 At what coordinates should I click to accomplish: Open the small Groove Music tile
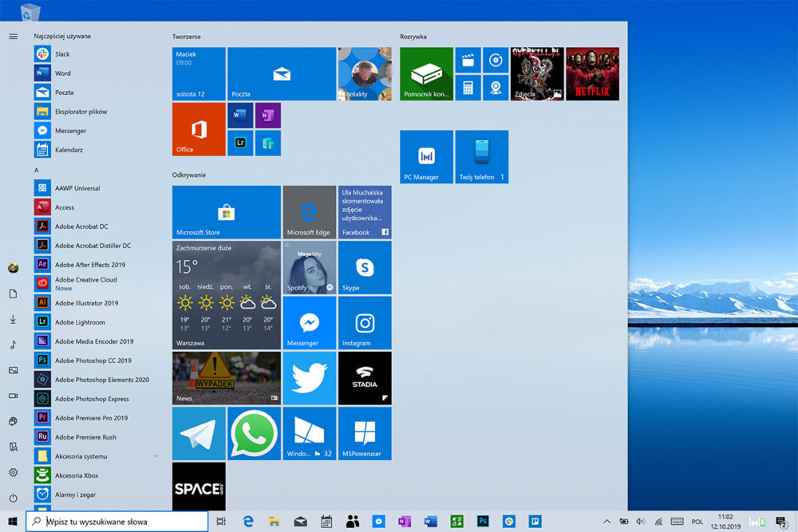click(496, 60)
